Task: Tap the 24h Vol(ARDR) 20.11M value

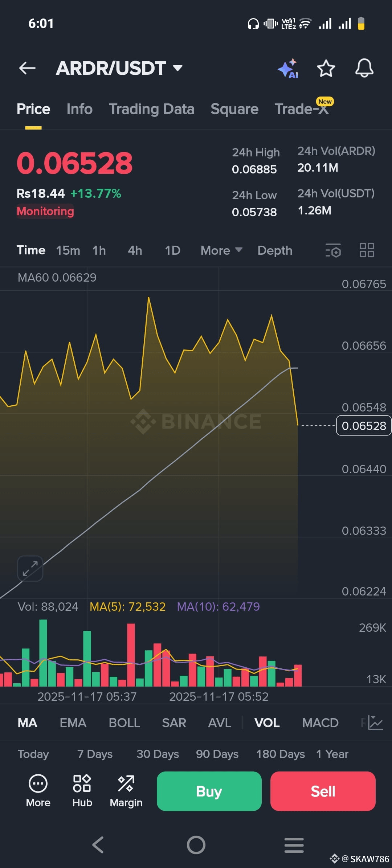Action: (x=318, y=168)
